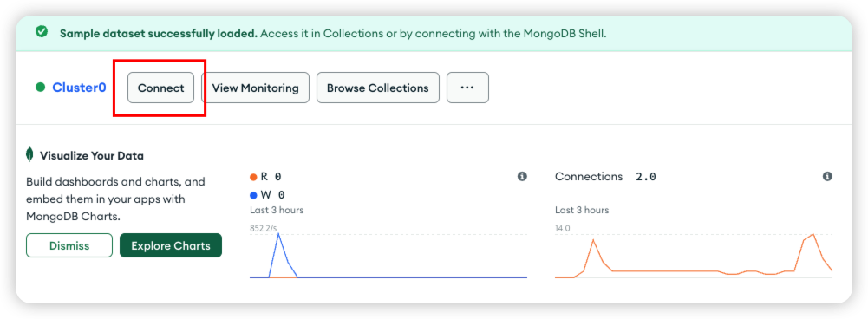Click the Explore Charts button

pyautogui.click(x=171, y=245)
